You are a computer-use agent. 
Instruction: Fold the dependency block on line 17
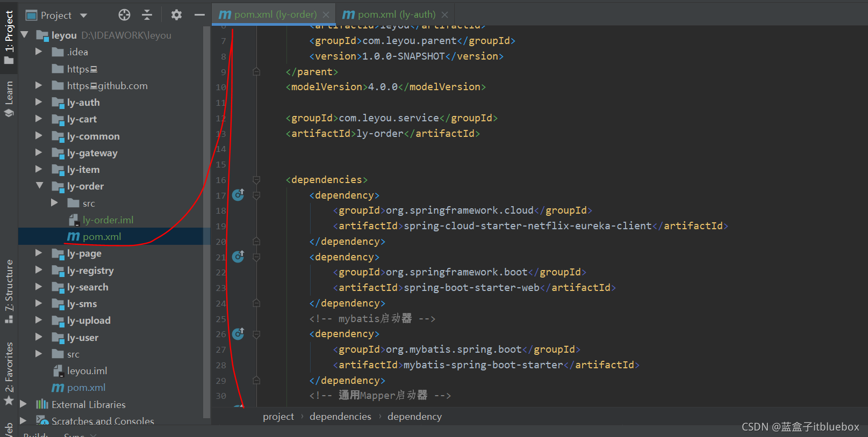tap(256, 195)
